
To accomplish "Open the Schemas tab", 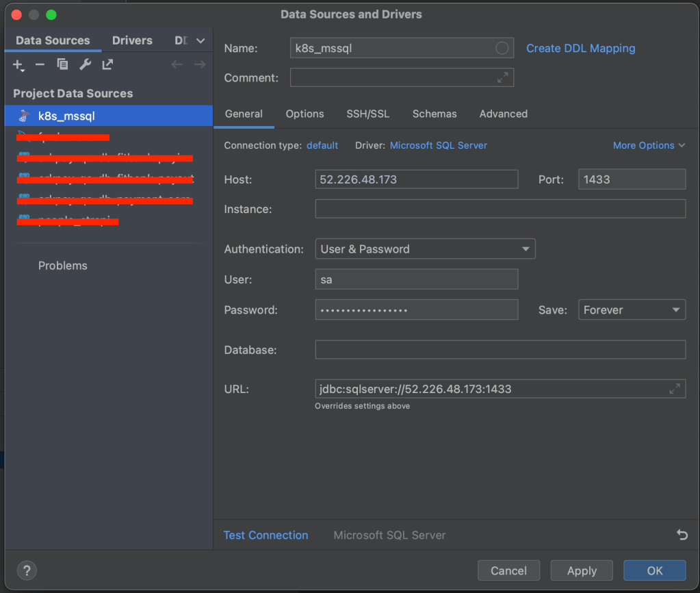I will 435,114.
